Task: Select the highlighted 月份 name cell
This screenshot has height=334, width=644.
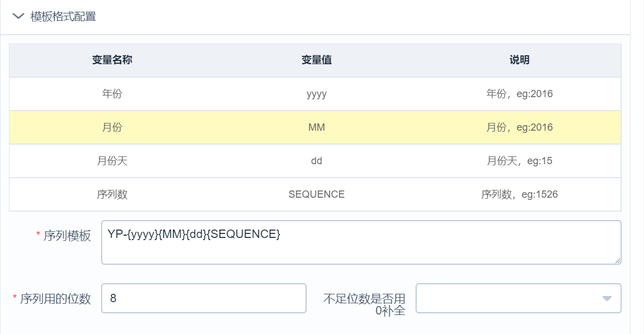Action: coord(112,127)
